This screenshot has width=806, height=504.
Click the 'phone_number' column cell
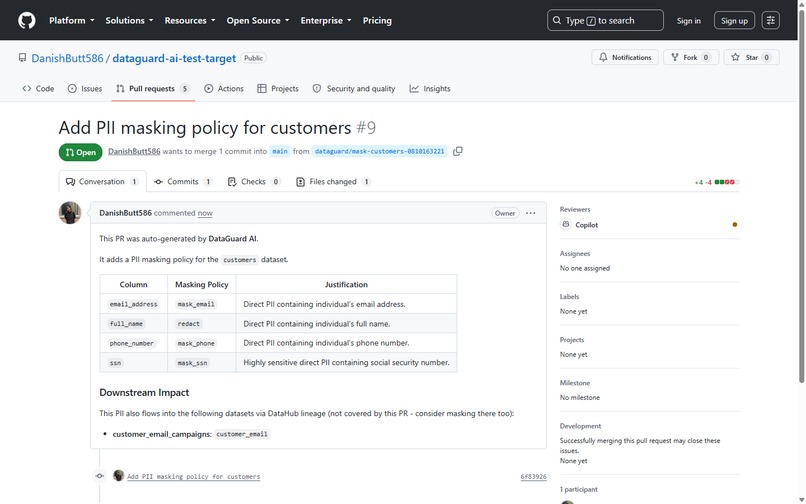click(132, 343)
